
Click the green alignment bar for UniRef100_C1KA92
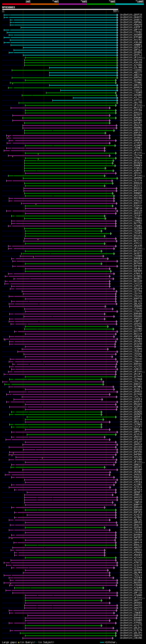(x=65, y=70)
